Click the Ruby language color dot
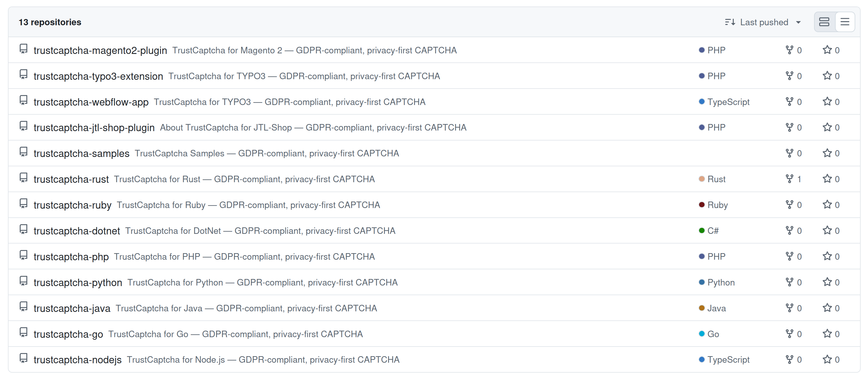Screen dimensions: 868x382 pyautogui.click(x=702, y=205)
